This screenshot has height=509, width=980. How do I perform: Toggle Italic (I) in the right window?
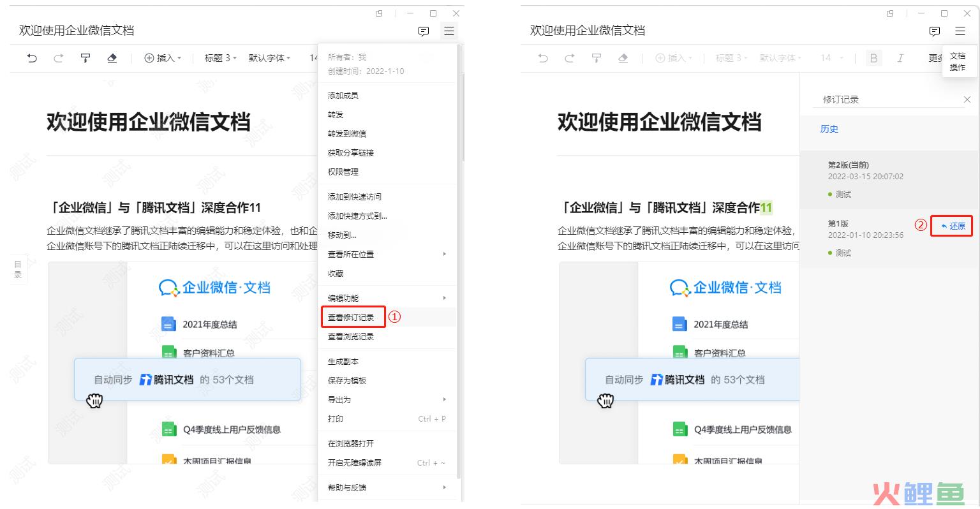tap(900, 58)
